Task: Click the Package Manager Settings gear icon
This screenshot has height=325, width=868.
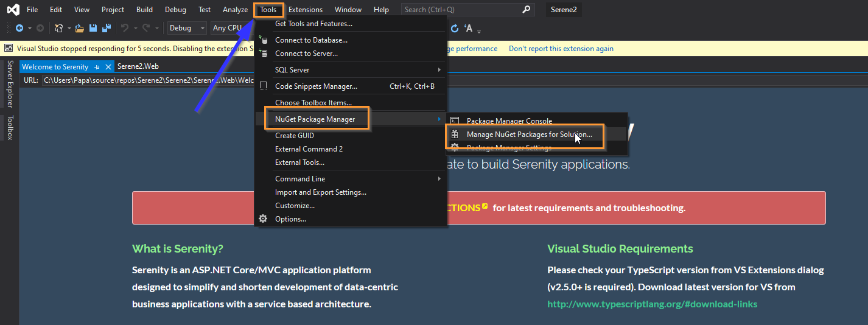Action: [x=455, y=148]
